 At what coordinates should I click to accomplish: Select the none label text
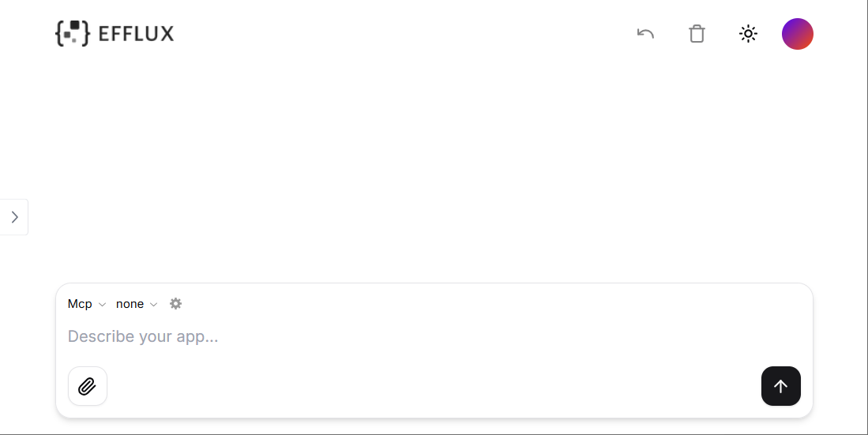(x=130, y=304)
